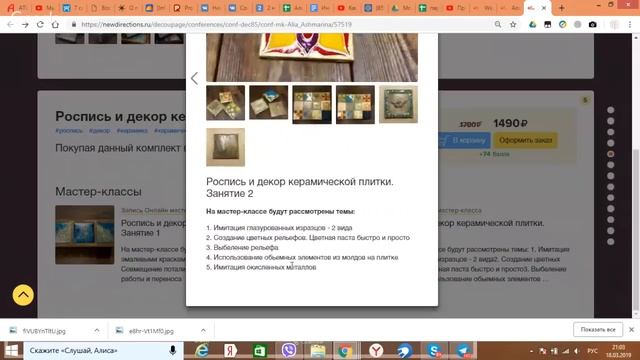Click the camera screenshot extension icon
This screenshot has height=360, width=640.
pos(593,24)
